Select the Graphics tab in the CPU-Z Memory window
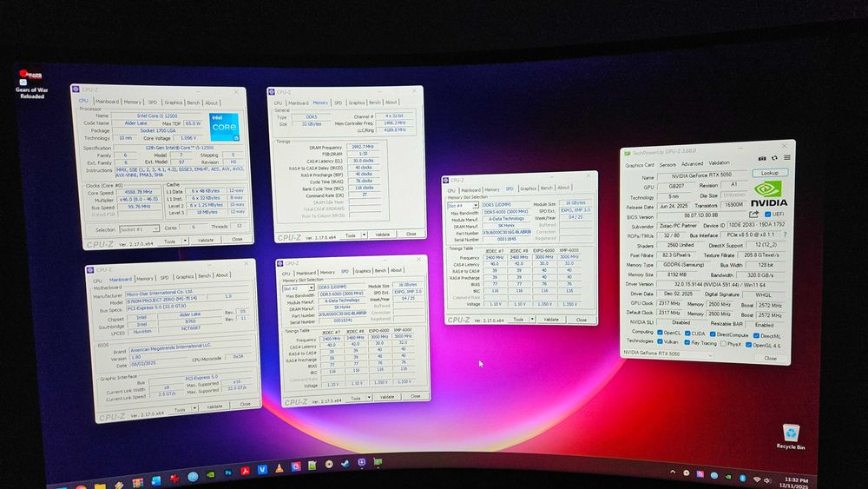The width and height of the screenshot is (868, 489). (357, 102)
